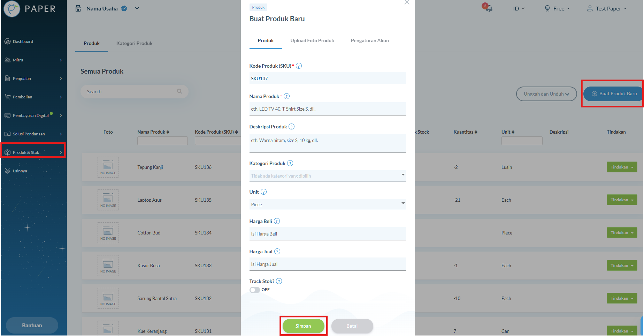The image size is (644, 336).
Task: Toggle the Track Stok switch on
Action: tap(255, 290)
